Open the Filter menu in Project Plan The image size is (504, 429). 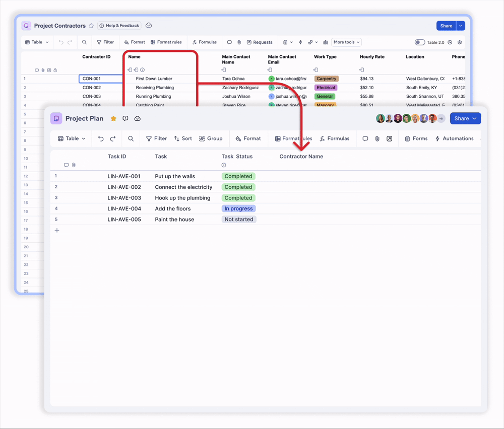pyautogui.click(x=158, y=138)
